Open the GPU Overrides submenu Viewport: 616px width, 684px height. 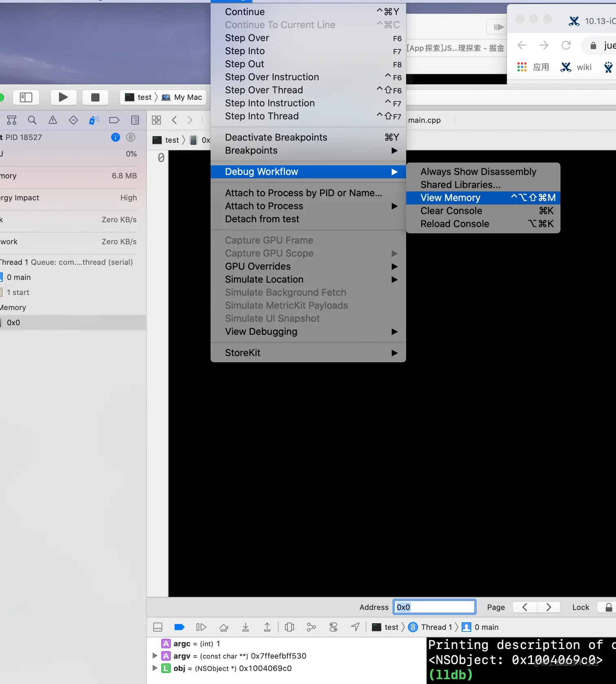(308, 266)
